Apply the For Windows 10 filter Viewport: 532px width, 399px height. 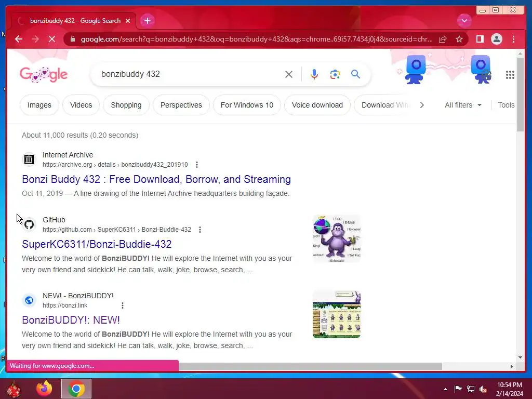pyautogui.click(x=247, y=105)
